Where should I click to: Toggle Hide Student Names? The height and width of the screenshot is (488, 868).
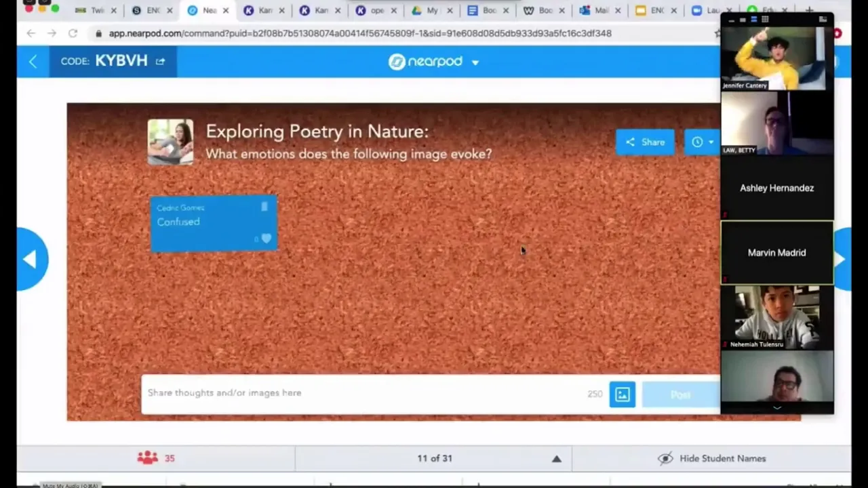pos(711,458)
